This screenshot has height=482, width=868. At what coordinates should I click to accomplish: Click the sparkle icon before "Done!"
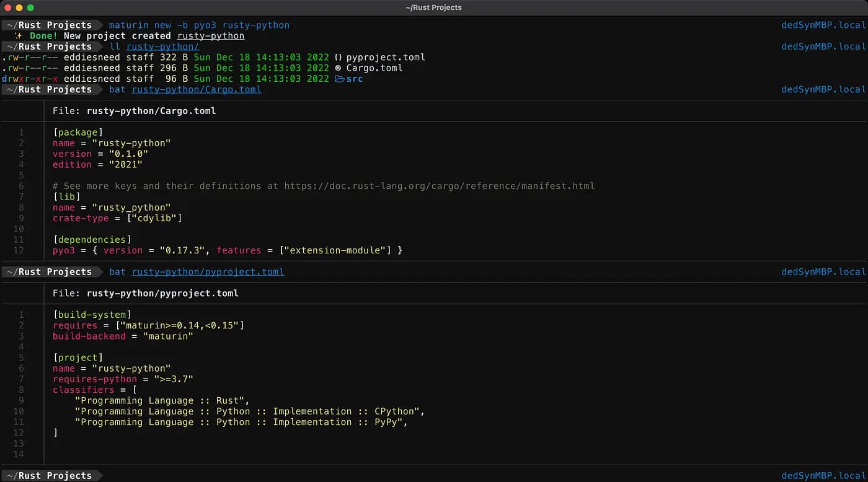click(19, 36)
